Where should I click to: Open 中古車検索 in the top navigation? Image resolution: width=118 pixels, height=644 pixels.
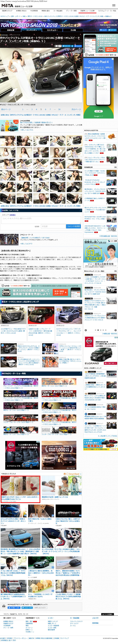click(34, 11)
